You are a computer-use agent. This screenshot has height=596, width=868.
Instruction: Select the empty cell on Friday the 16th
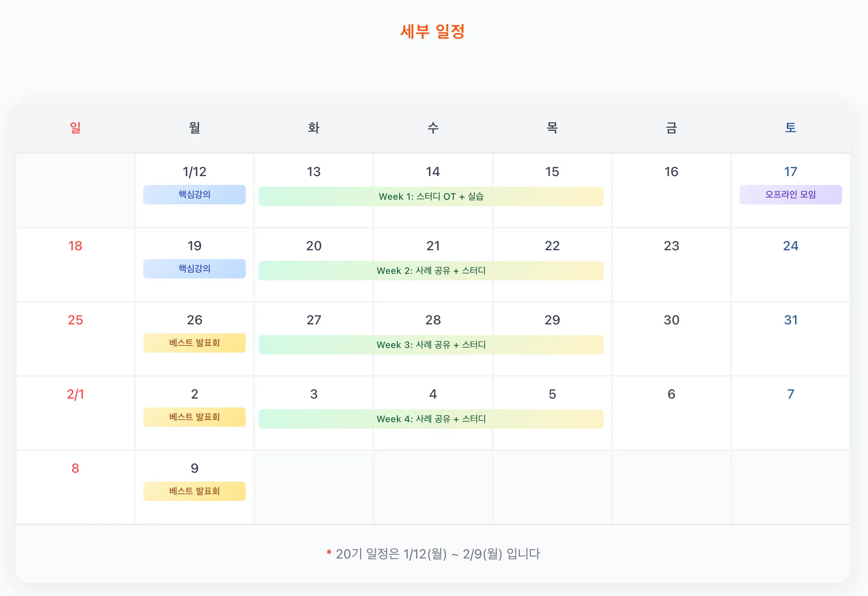671,190
